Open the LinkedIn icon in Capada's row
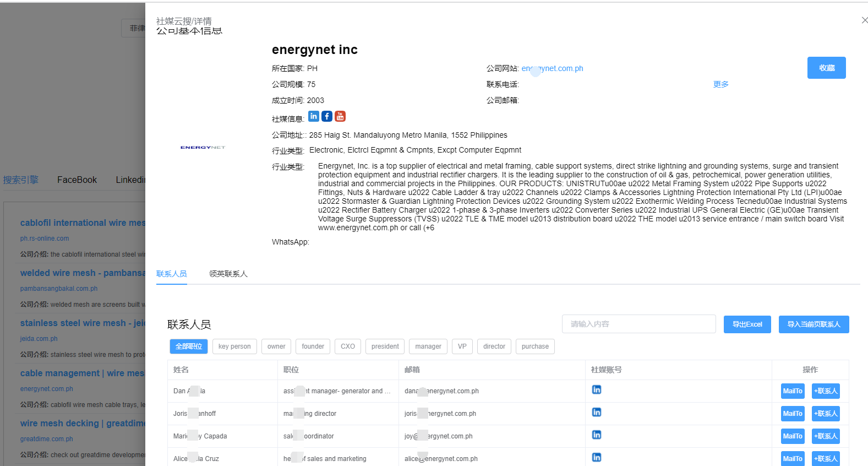Viewport: 868px width, 466px height. 597,435
